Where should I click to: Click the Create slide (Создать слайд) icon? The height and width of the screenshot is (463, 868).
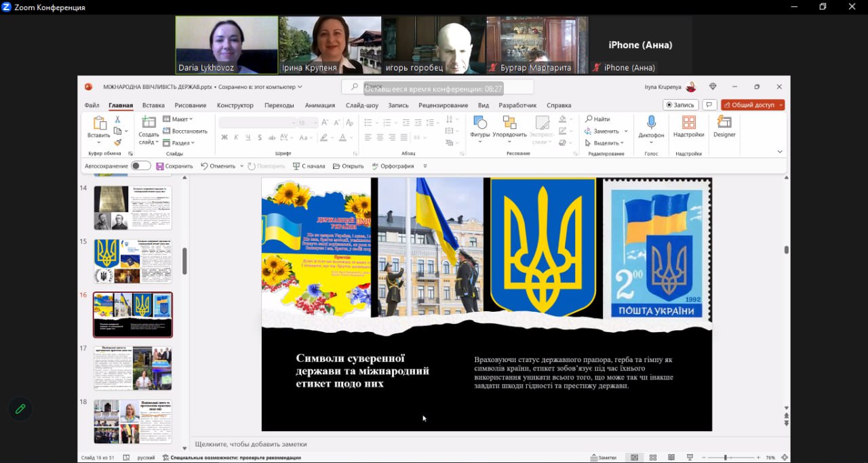(149, 123)
